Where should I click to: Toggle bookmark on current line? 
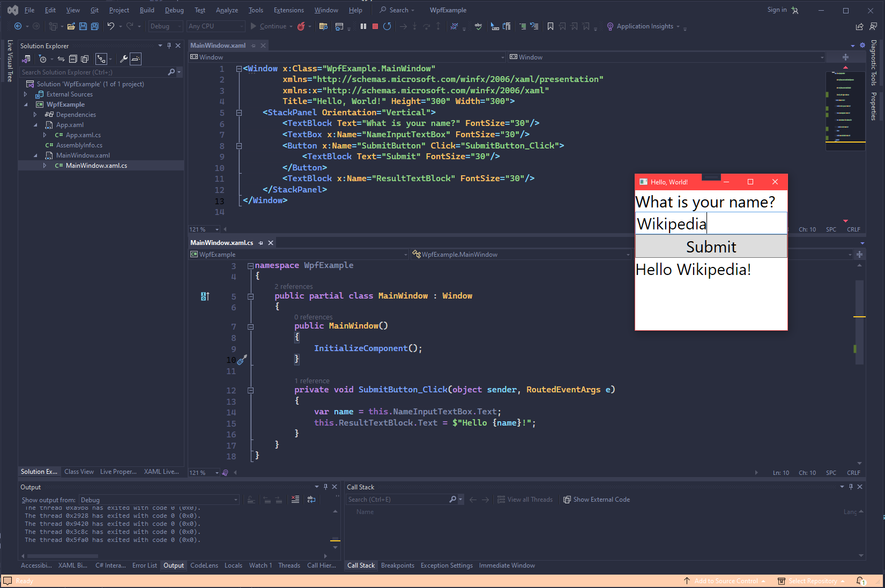pyautogui.click(x=551, y=26)
